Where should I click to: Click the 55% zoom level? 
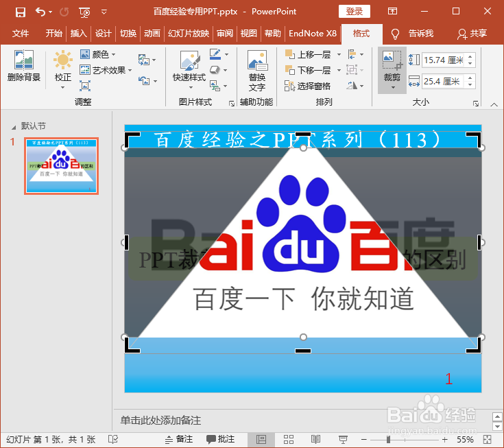tap(465, 440)
